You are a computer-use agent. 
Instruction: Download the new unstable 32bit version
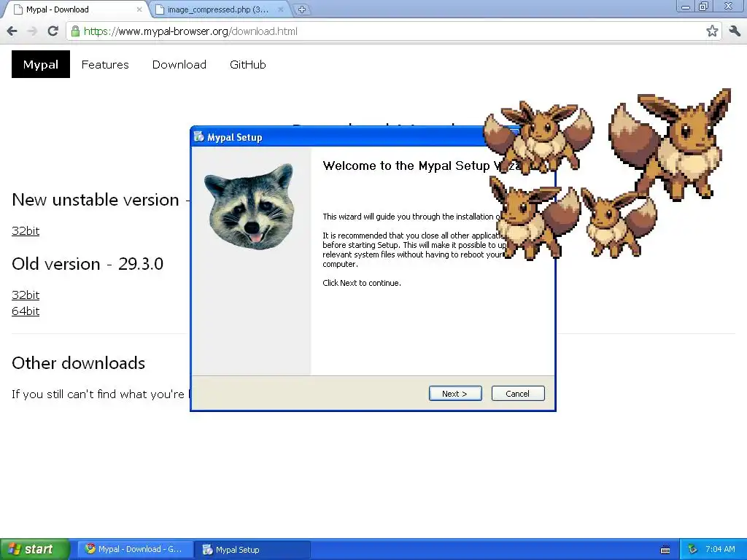(26, 231)
